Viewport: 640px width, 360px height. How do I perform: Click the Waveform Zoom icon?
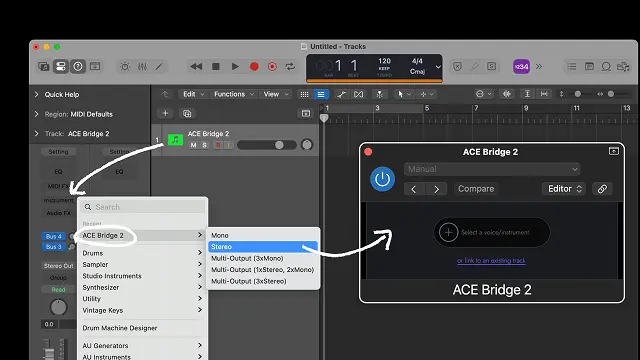[507, 94]
